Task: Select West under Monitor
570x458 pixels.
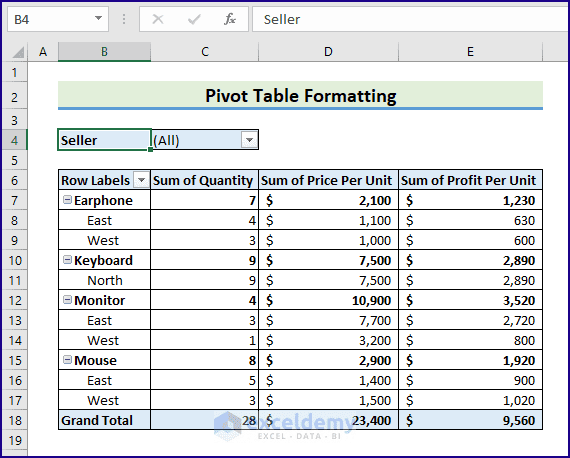Action: point(104,340)
